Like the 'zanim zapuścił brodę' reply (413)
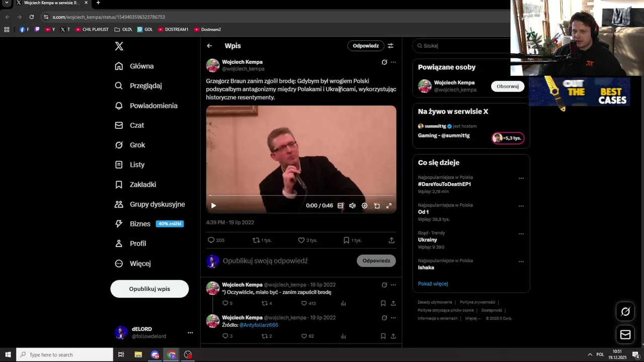The image size is (644, 362). (308, 303)
